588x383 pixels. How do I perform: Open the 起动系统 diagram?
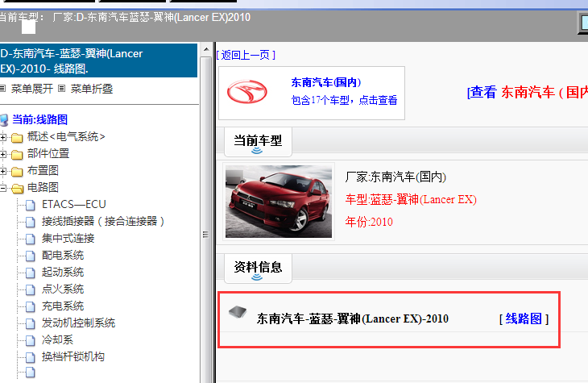click(63, 272)
